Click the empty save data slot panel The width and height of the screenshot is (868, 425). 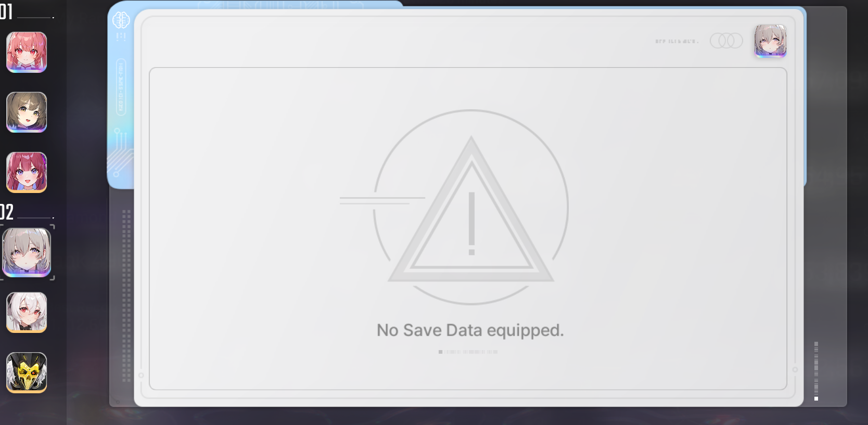[468, 228]
